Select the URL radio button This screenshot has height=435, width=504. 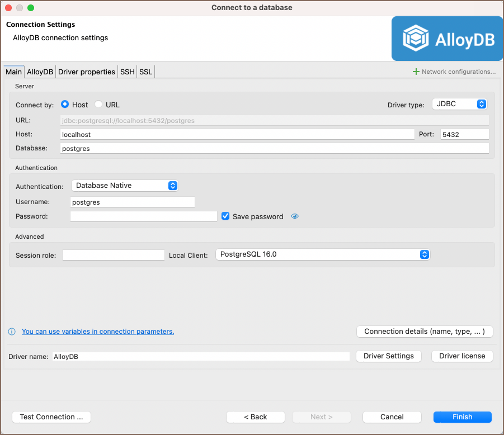(x=98, y=105)
